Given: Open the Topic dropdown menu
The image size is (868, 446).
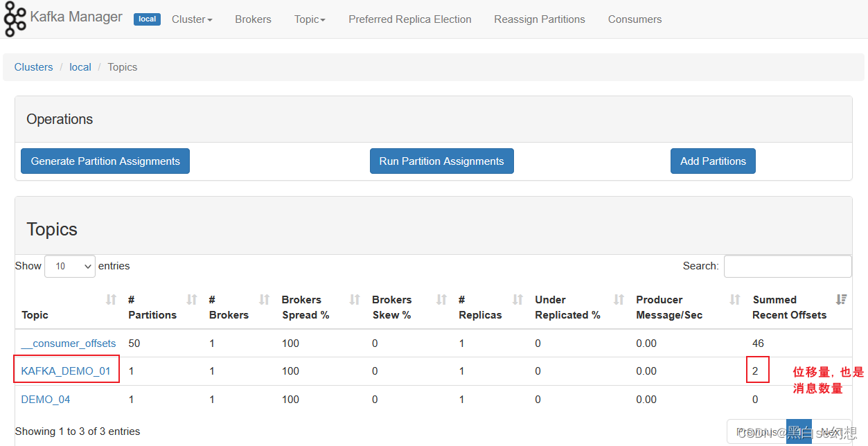Looking at the screenshot, I should tap(310, 19).
